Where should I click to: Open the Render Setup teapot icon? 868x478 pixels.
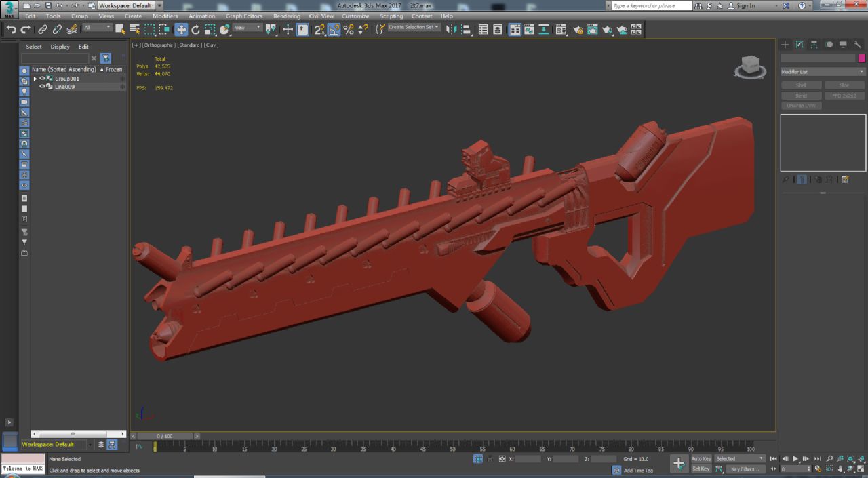click(578, 29)
